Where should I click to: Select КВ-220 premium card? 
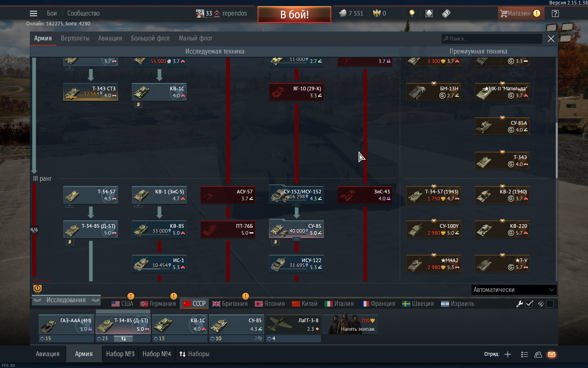coord(502,229)
